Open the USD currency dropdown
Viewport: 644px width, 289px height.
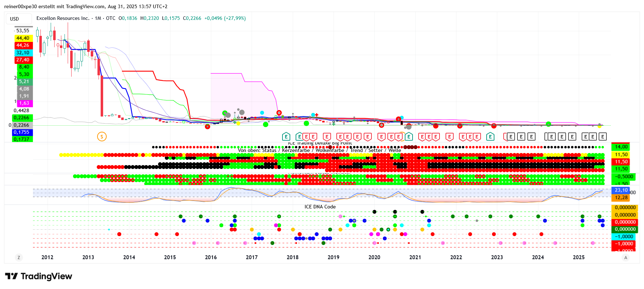15,19
